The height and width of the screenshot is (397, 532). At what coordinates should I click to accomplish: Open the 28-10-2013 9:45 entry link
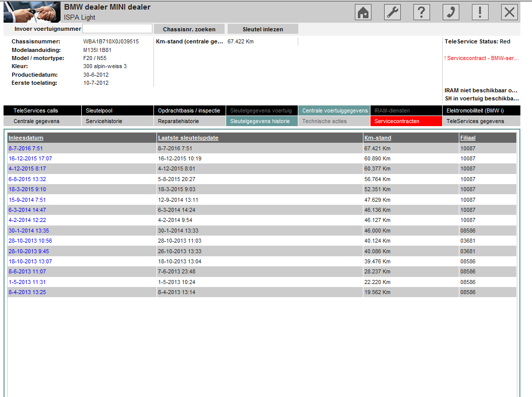[x=29, y=251]
